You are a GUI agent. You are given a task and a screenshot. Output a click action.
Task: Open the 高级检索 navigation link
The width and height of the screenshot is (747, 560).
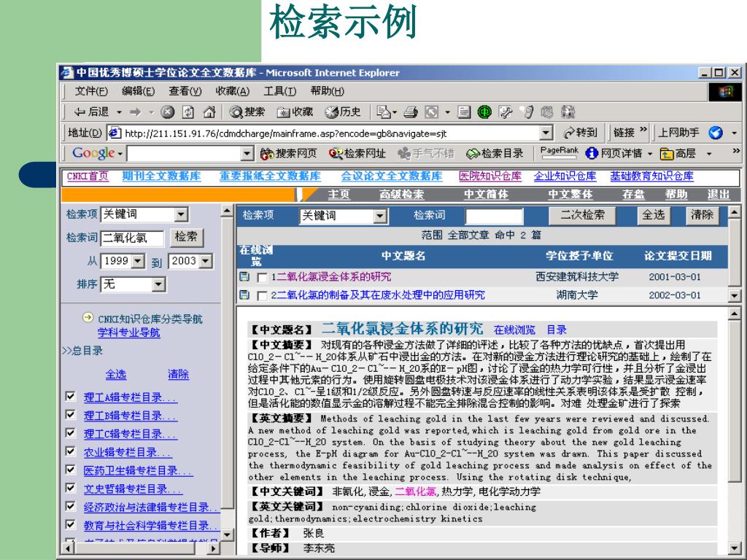401,194
